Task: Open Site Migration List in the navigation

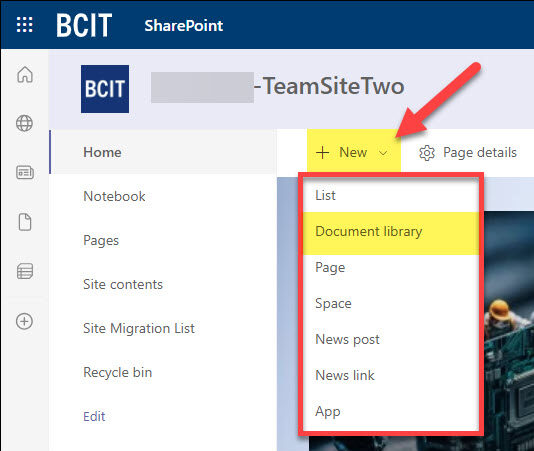Action: [x=139, y=329]
